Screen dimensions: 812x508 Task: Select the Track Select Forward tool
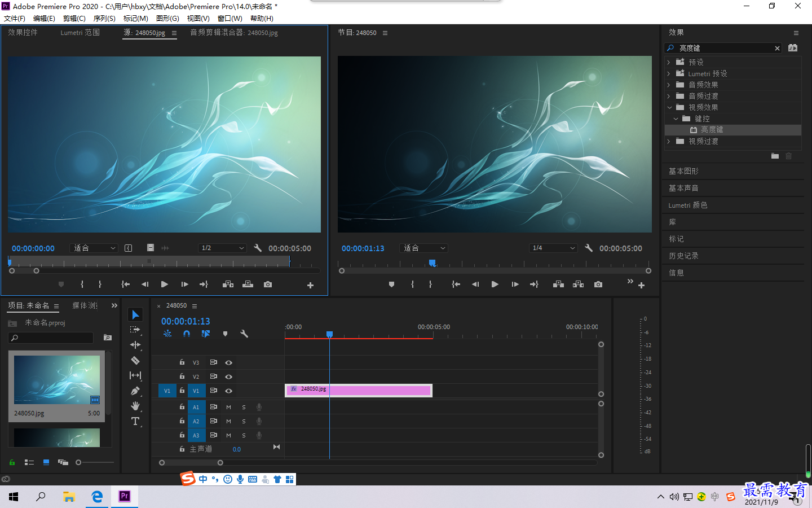click(135, 330)
